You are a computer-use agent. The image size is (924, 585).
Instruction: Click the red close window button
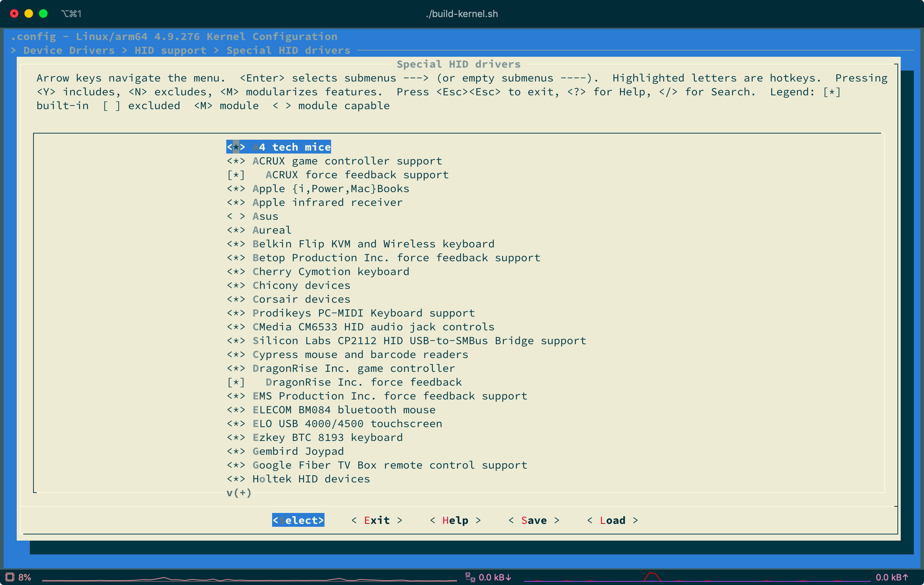tap(14, 14)
